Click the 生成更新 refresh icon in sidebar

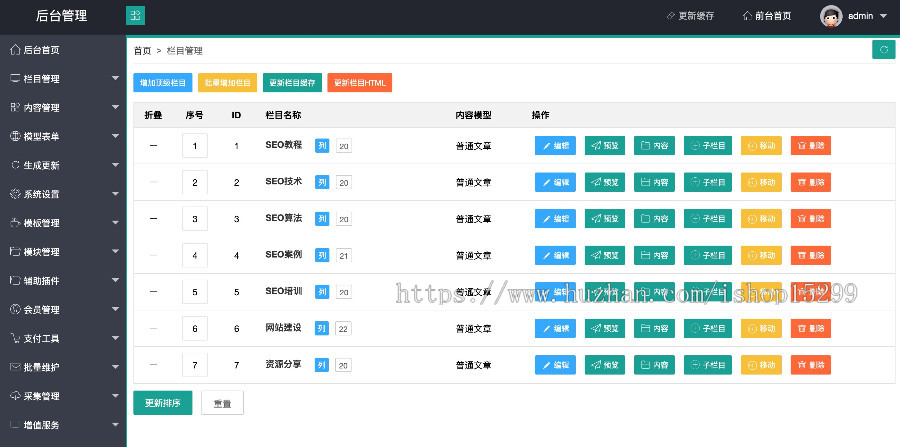pos(15,165)
